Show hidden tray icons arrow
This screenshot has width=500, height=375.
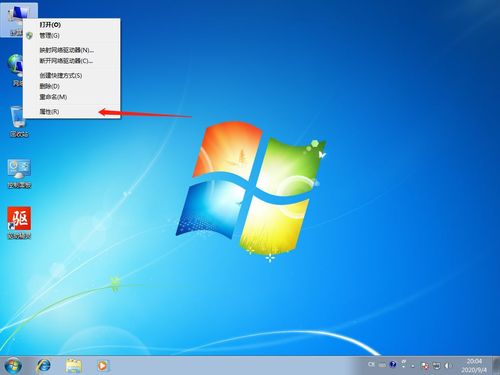point(413,366)
